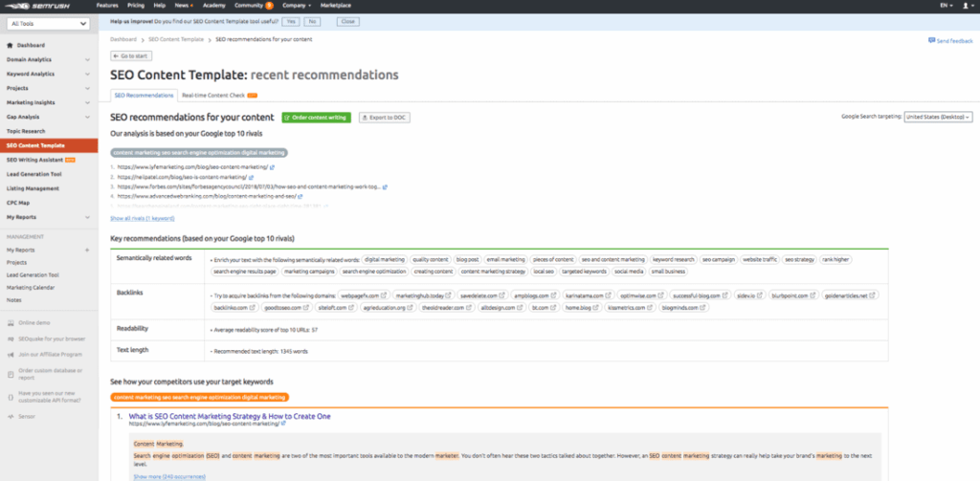Open the Academy menu item
Screen dimensions: 980x481
[213, 5]
